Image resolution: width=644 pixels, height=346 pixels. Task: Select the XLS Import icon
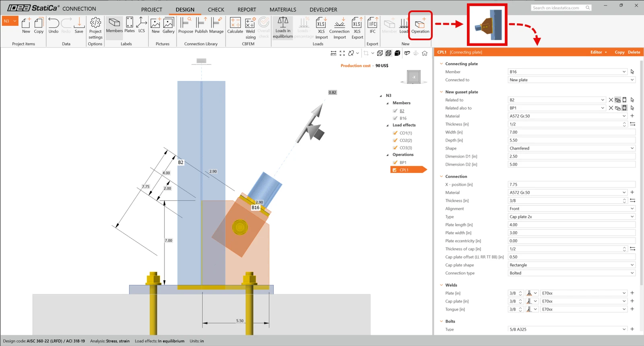(321, 28)
